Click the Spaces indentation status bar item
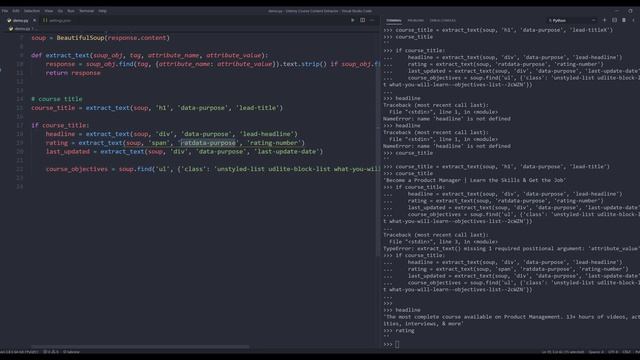 coord(596,352)
